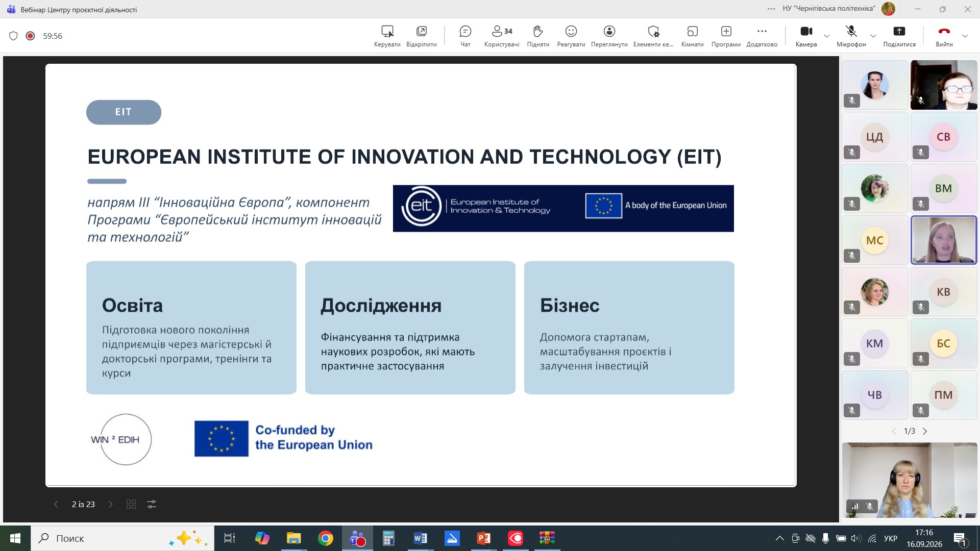Unmute with the Мікрофон button

coord(851,36)
